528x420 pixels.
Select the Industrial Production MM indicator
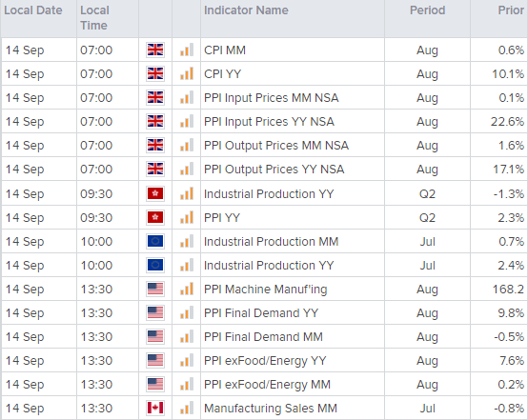[x=271, y=241]
